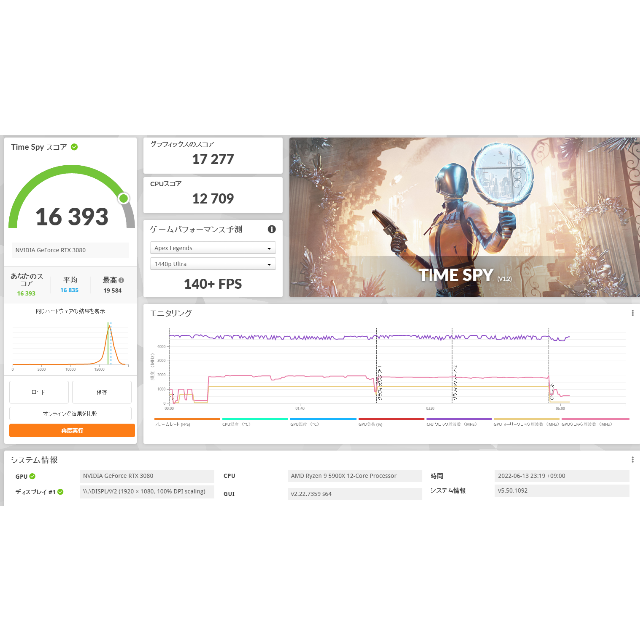
Task: Click the save button next to the load button
Action: pos(102,392)
